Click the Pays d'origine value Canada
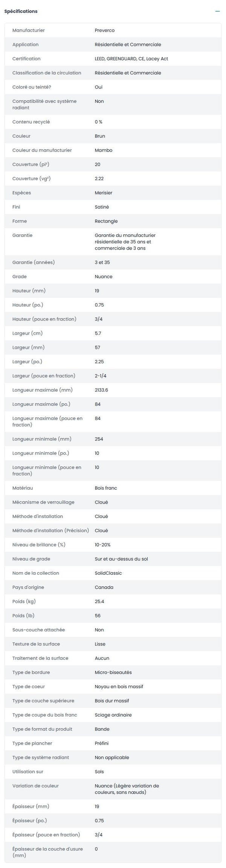The height and width of the screenshot is (868, 226). [x=104, y=587]
